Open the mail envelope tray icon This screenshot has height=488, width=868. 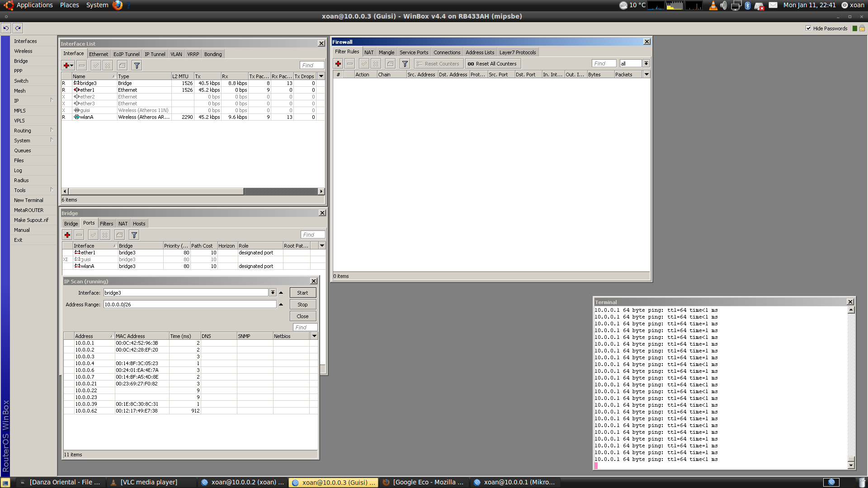[773, 5]
